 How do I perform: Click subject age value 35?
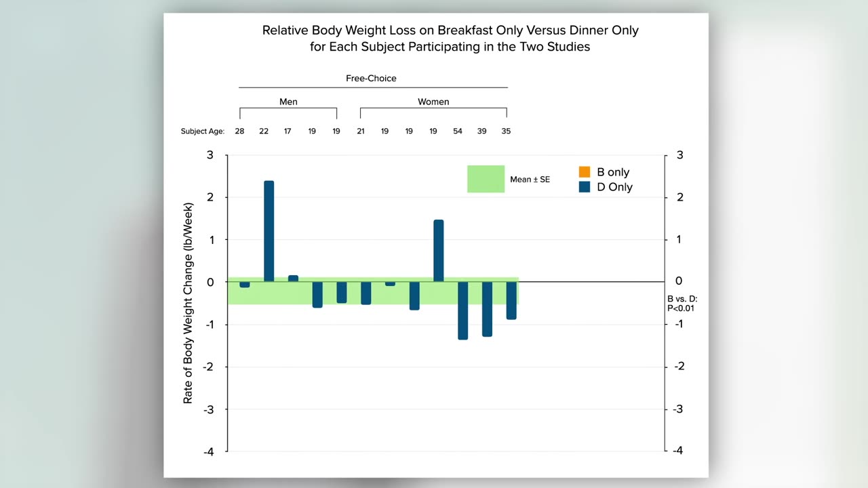click(506, 131)
